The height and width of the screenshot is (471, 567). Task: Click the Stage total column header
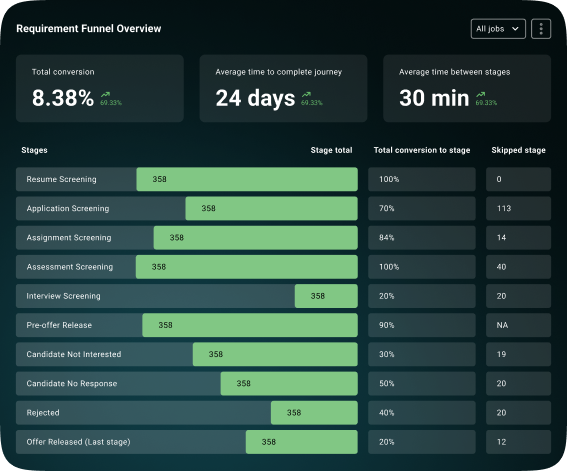tap(331, 150)
